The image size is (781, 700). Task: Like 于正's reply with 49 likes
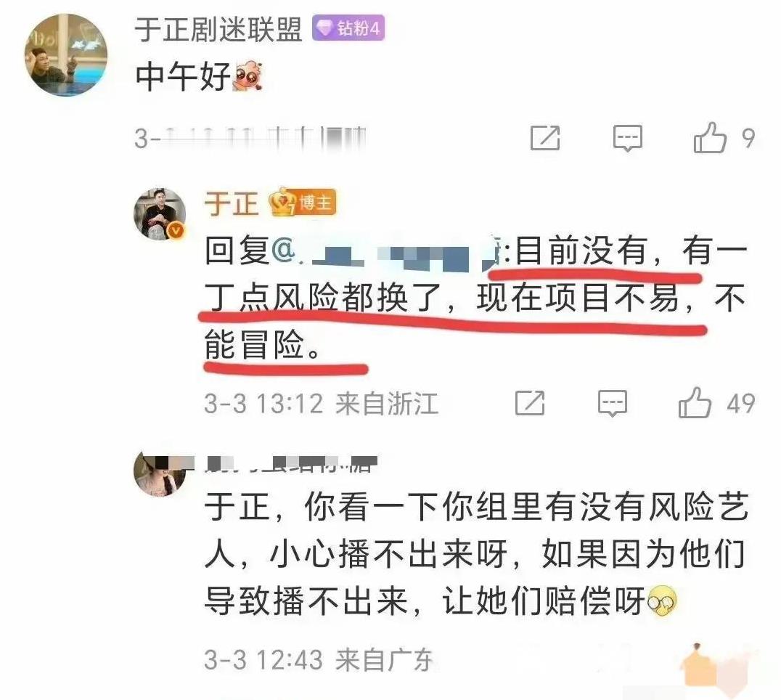pyautogui.click(x=695, y=402)
